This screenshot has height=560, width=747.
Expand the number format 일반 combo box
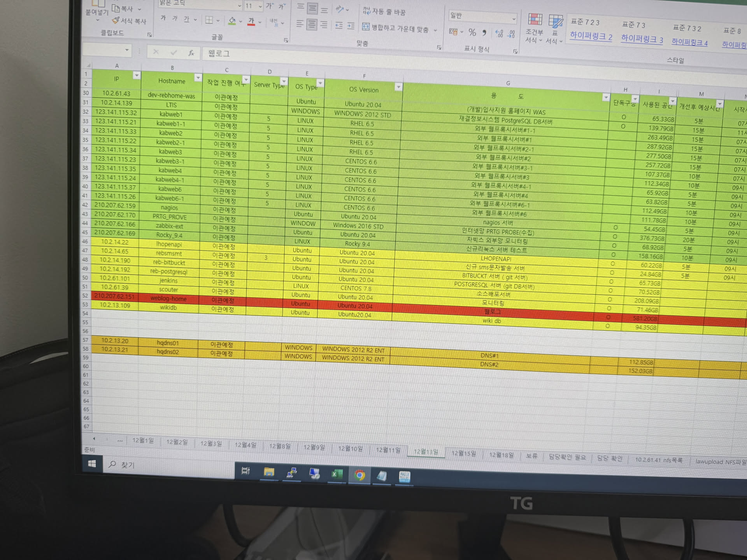pos(514,19)
